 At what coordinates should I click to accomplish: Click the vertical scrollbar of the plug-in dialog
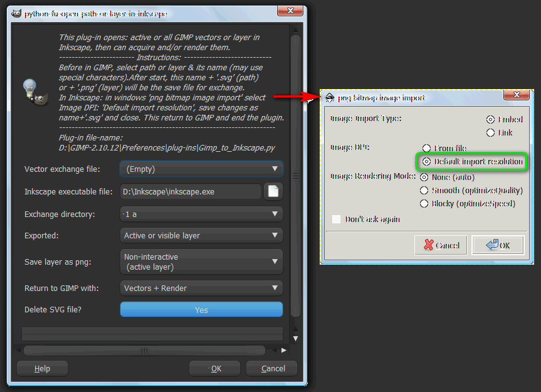tap(295, 176)
